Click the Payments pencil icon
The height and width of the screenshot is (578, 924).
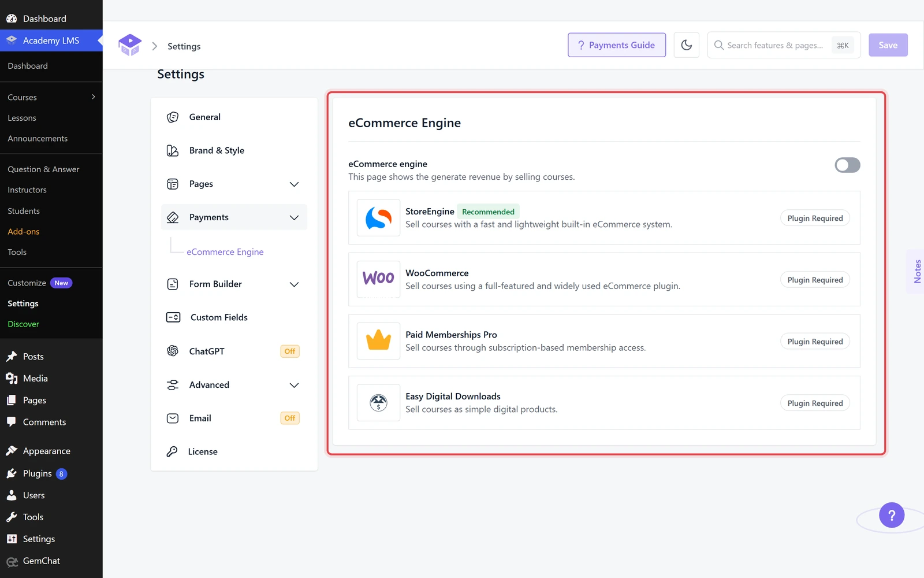click(173, 218)
